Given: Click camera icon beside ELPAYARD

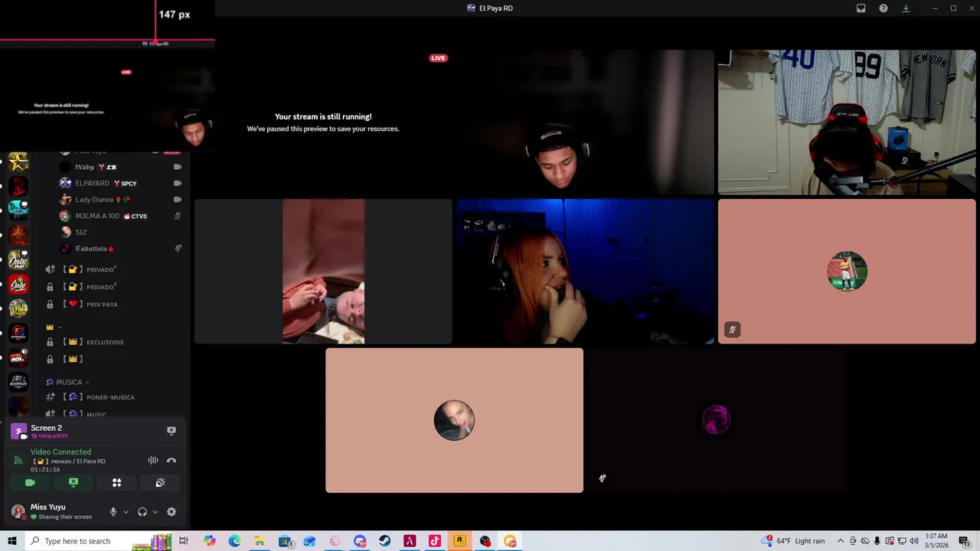Looking at the screenshot, I should point(178,184).
